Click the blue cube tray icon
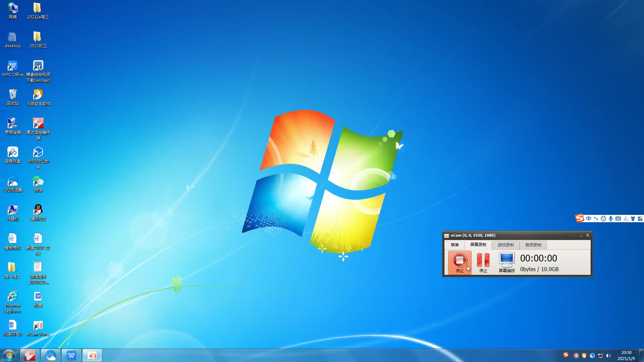 (x=592, y=356)
